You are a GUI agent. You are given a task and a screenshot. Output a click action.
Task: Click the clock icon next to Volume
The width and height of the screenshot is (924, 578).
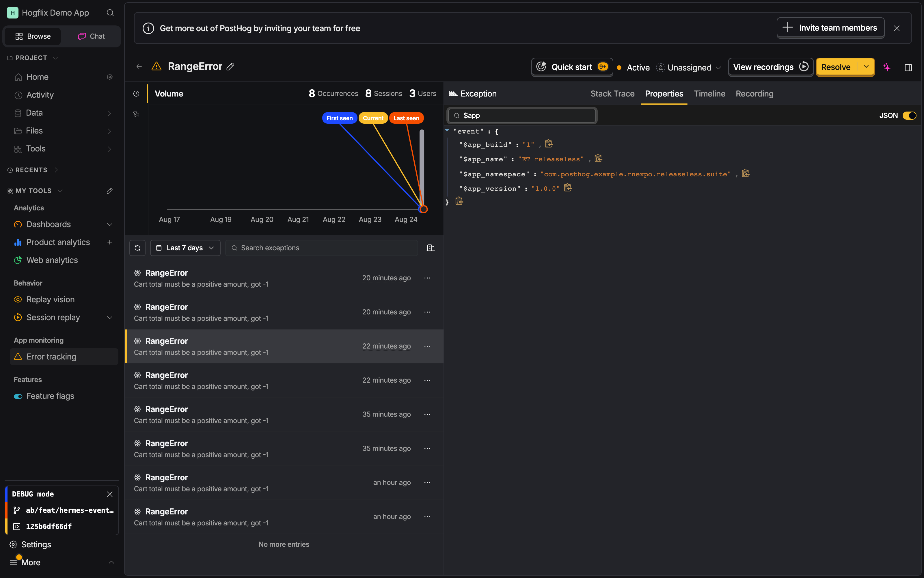point(136,94)
